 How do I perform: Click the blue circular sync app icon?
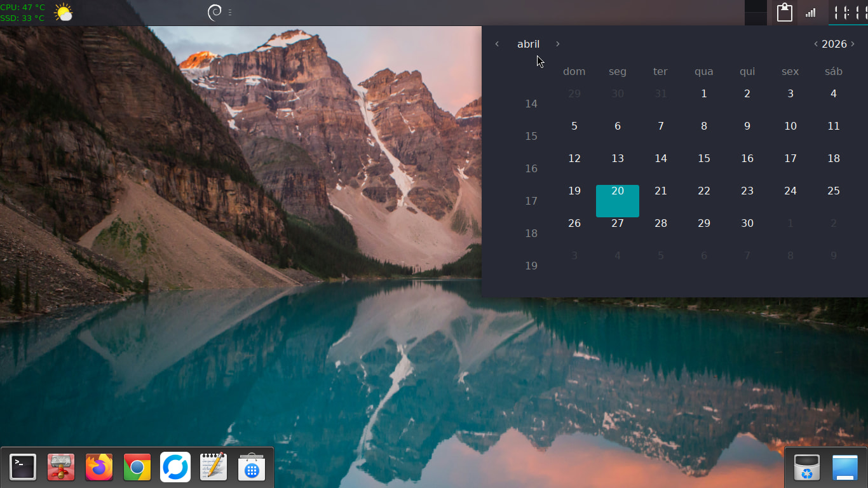(x=175, y=468)
